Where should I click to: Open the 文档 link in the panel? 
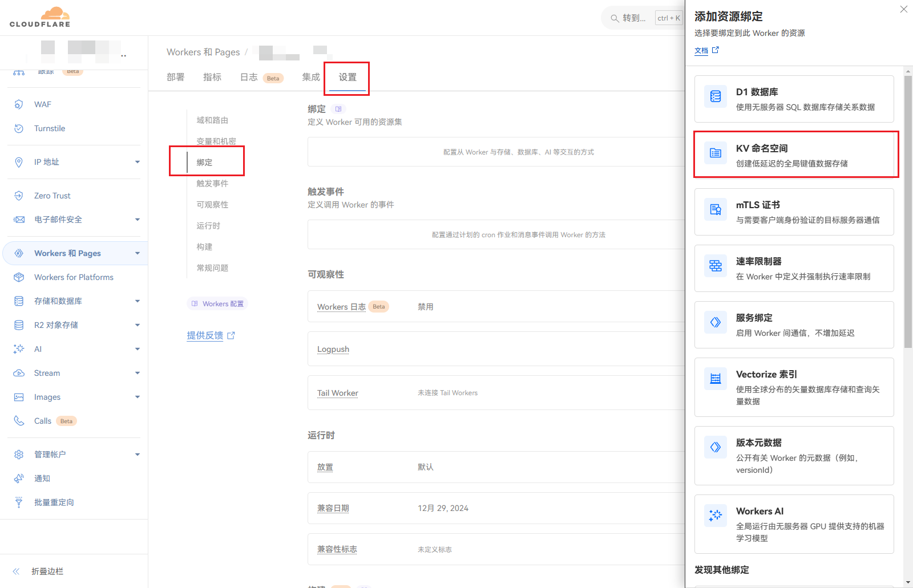pos(701,51)
